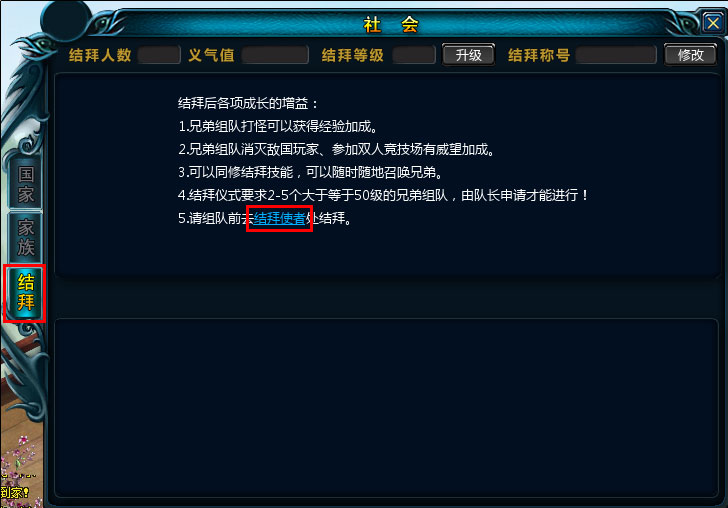728x508 pixels.
Task: Close the 社会 window with X
Action: tap(712, 22)
